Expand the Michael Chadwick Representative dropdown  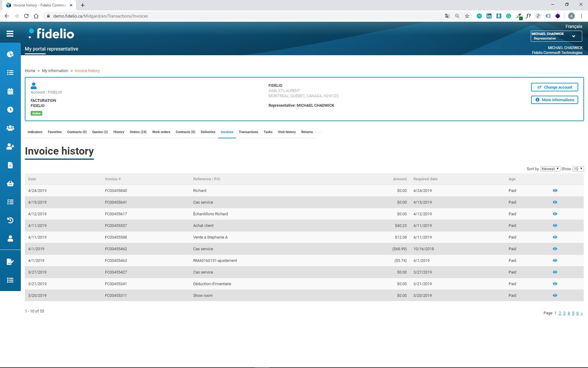556,36
